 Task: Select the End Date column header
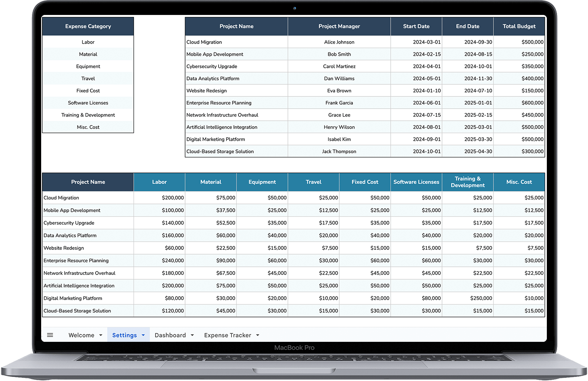coord(468,26)
